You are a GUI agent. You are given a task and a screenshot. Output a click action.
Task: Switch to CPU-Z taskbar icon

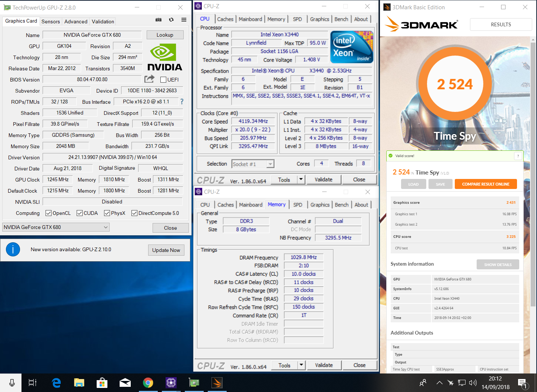(x=171, y=383)
